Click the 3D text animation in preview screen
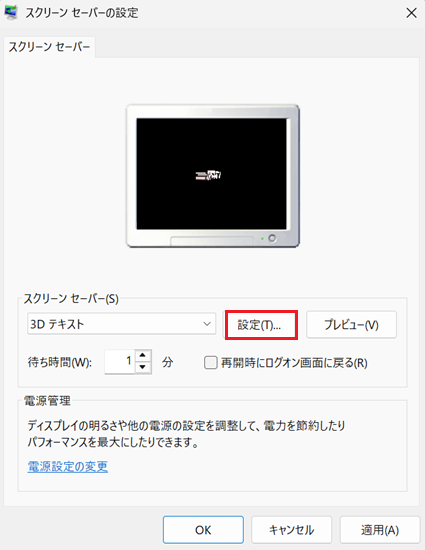This screenshot has height=550, width=425. 208,175
